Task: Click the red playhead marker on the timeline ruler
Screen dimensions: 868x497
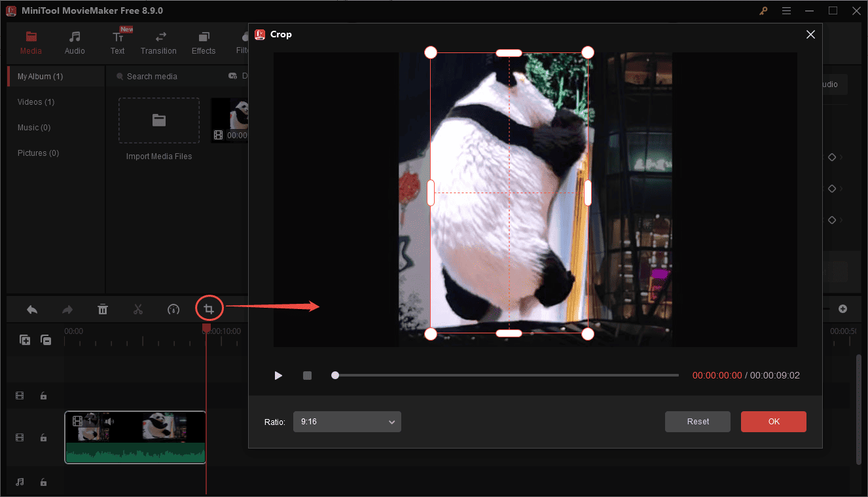Action: pos(206,327)
